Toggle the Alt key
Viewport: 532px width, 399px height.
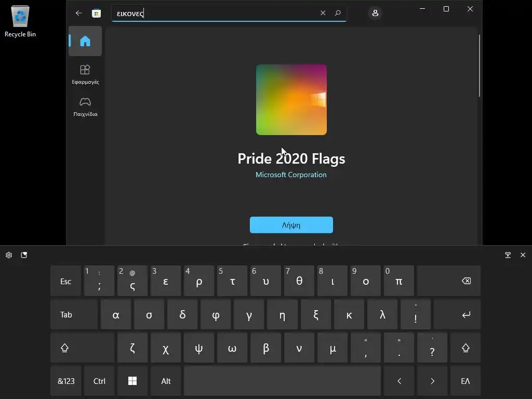coord(166,381)
